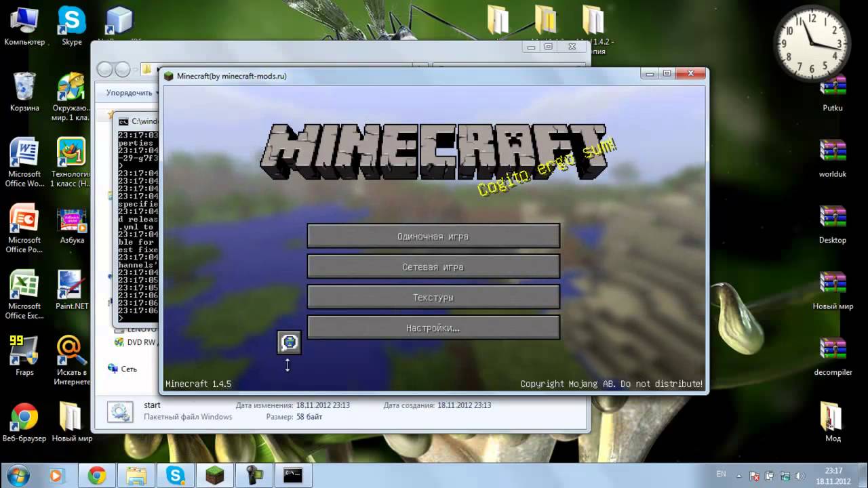Launch Microsoft Office Word shortcut
Screen dimensions: 868x488
24,163
